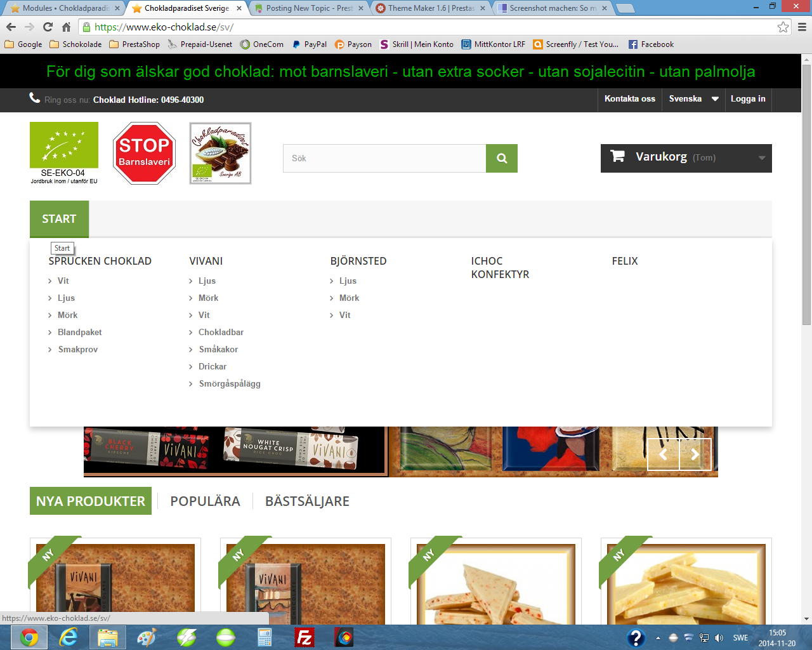
Task: Open the OneCom bookmark
Action: pyautogui.click(x=262, y=44)
